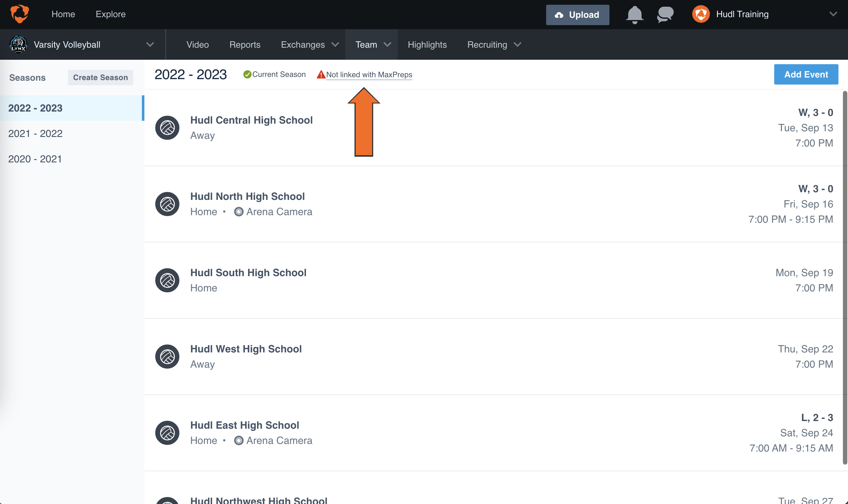Click the 'Current Season' label
The height and width of the screenshot is (504, 848).
(x=279, y=74)
